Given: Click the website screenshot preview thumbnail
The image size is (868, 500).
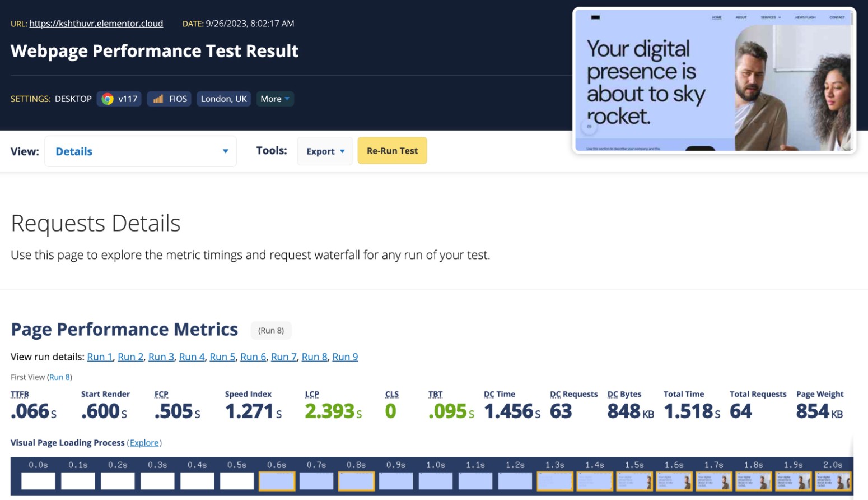Looking at the screenshot, I should pyautogui.click(x=714, y=81).
